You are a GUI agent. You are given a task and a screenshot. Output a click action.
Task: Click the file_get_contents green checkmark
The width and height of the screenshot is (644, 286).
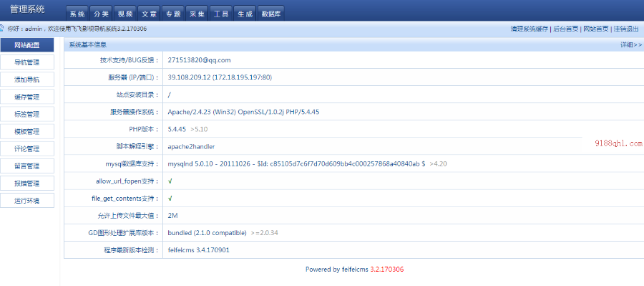click(170, 199)
